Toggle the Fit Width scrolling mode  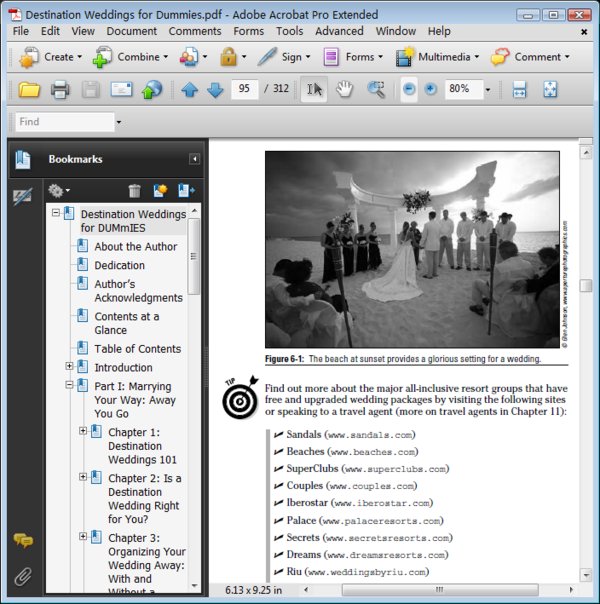[520, 89]
